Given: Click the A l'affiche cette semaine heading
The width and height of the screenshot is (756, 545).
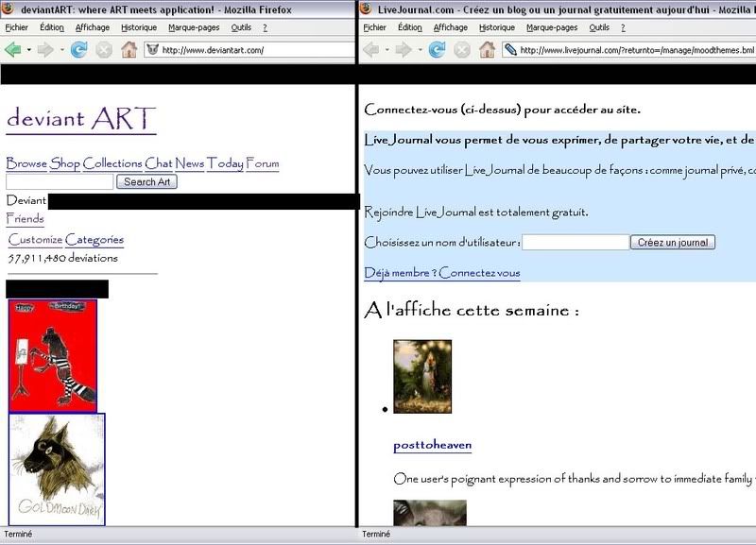Looking at the screenshot, I should click(x=472, y=310).
